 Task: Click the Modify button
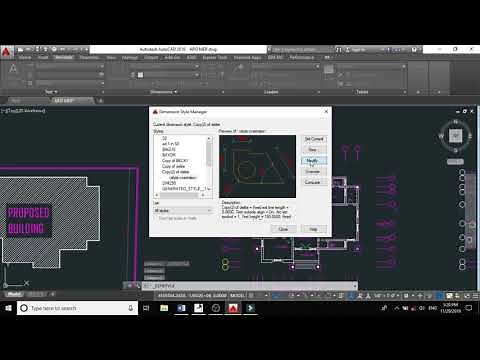click(314, 161)
